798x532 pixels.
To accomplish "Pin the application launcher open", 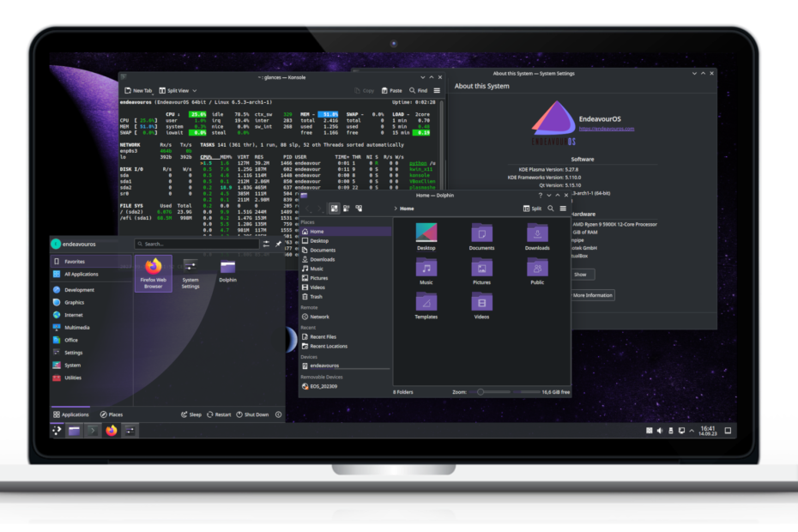I will click(x=278, y=244).
